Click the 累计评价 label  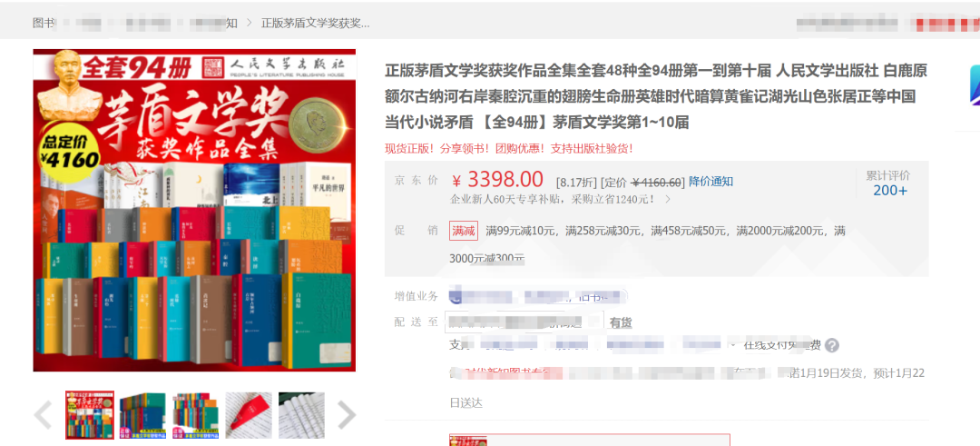click(888, 175)
